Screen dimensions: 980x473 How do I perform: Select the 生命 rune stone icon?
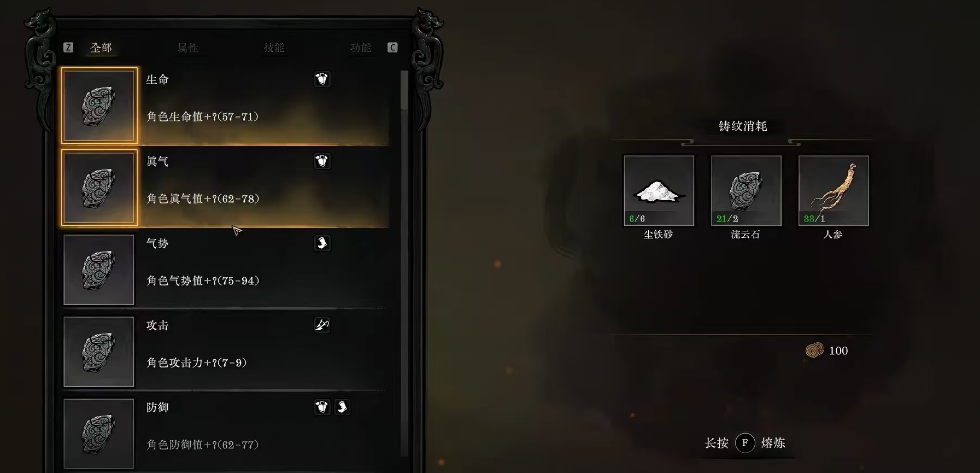[99, 106]
